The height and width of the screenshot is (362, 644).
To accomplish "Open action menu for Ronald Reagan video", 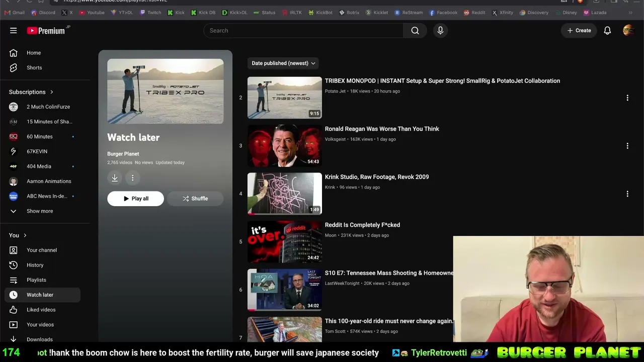I will tap(627, 146).
